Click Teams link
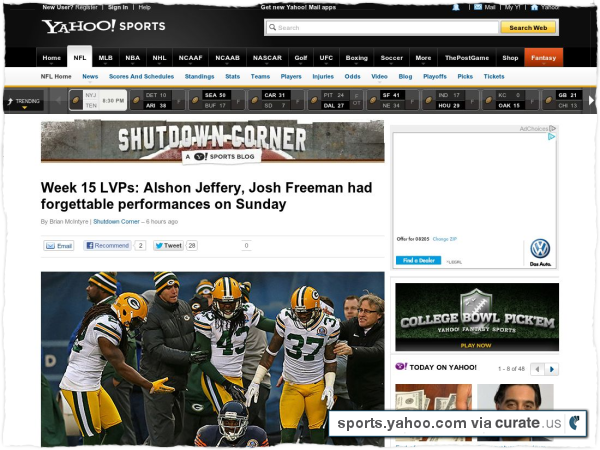This screenshot has height=450, width=600. click(260, 77)
